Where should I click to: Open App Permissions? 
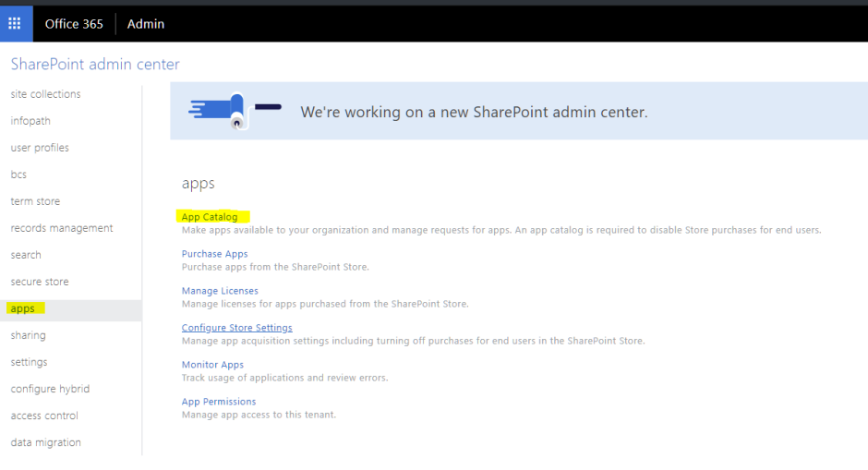[219, 402]
